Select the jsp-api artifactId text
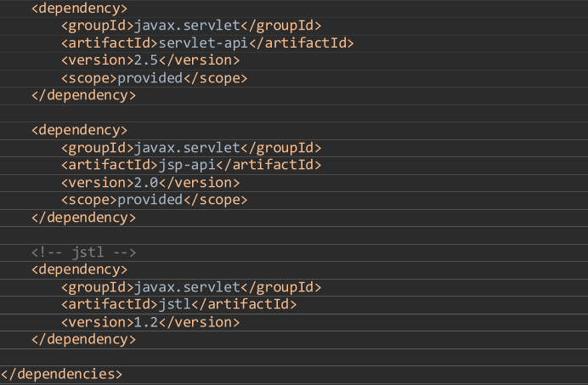The width and height of the screenshot is (588, 385). [187, 165]
